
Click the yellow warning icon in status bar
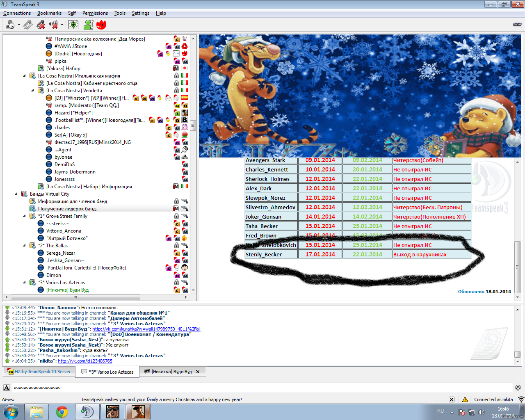coord(465,399)
